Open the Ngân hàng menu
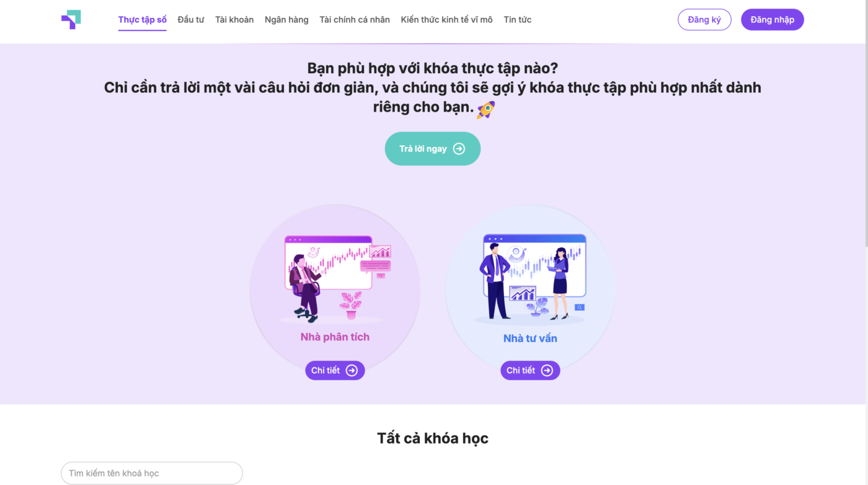This screenshot has height=485, width=868. pos(286,20)
